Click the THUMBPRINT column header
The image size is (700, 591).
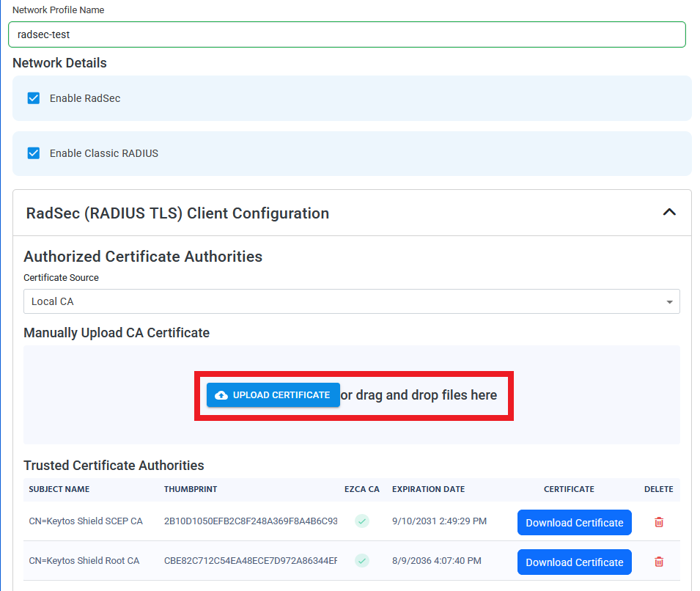[x=191, y=489]
